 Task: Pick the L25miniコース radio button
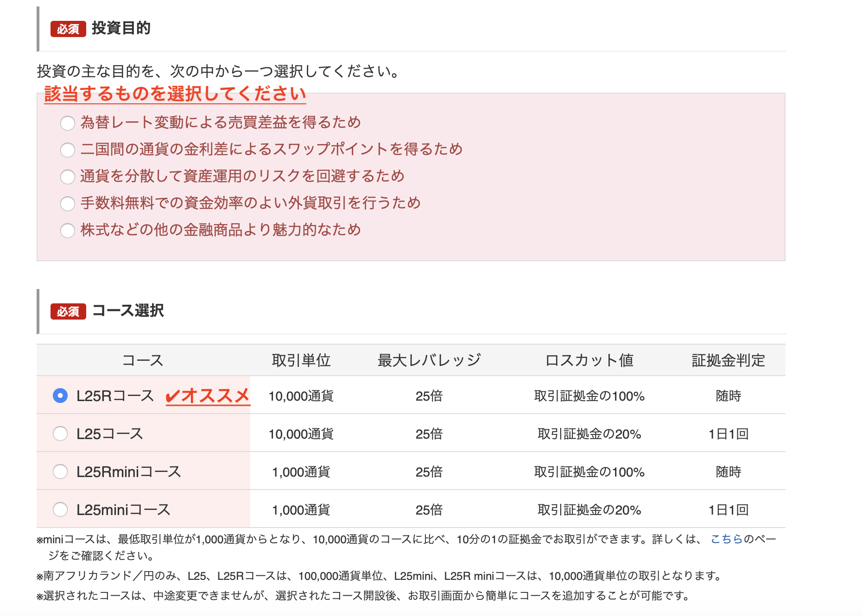pyautogui.click(x=60, y=509)
